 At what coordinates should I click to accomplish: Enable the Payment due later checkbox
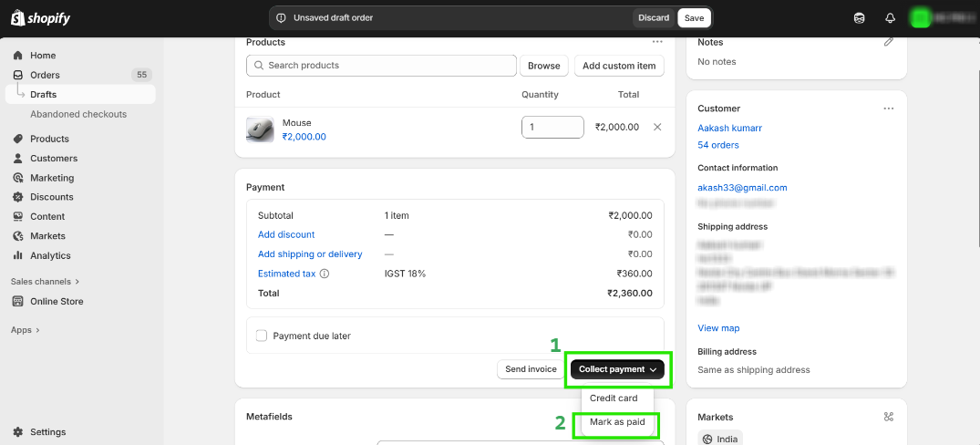click(262, 336)
